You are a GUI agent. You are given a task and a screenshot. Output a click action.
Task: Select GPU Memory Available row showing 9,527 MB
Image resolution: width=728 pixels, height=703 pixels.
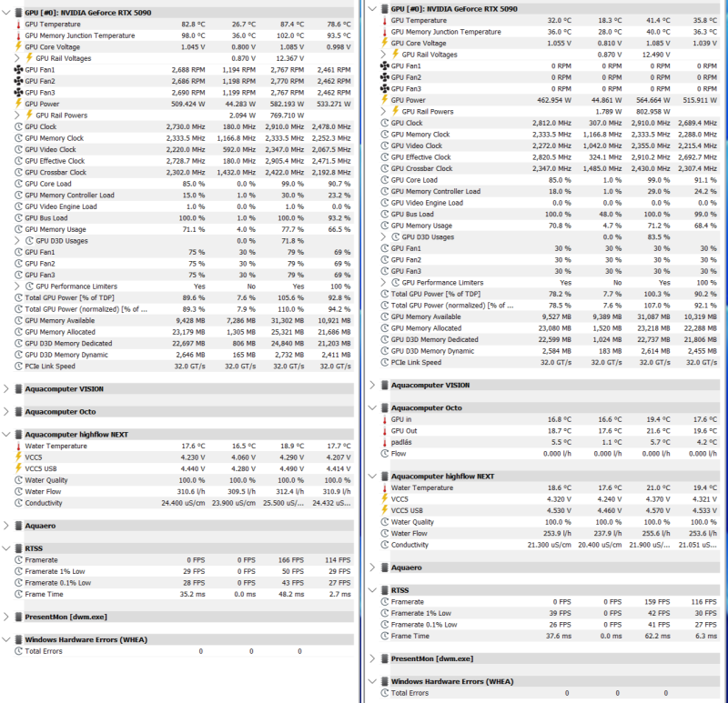point(550,316)
